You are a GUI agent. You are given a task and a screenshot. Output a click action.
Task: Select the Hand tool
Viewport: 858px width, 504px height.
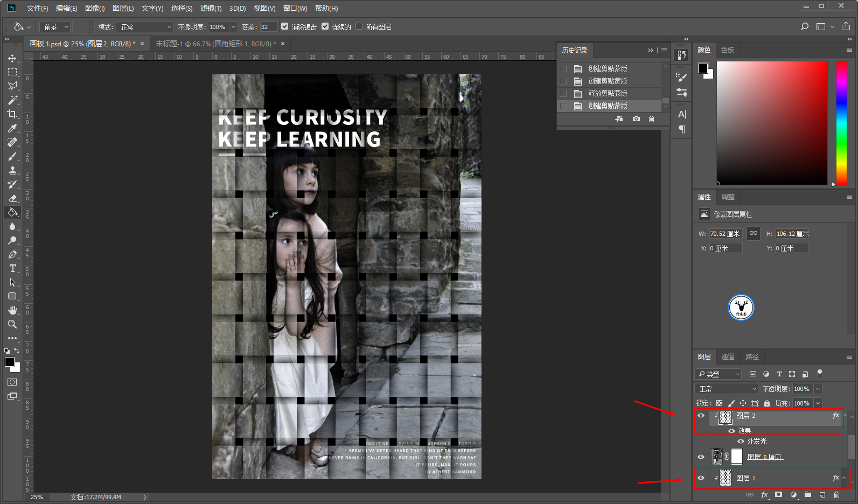[x=12, y=310]
